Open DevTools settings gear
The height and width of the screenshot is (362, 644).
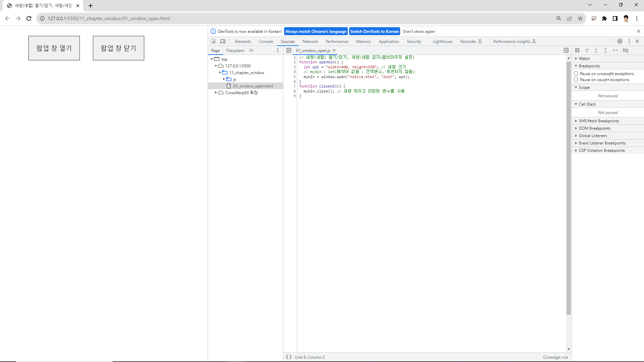[x=620, y=41]
